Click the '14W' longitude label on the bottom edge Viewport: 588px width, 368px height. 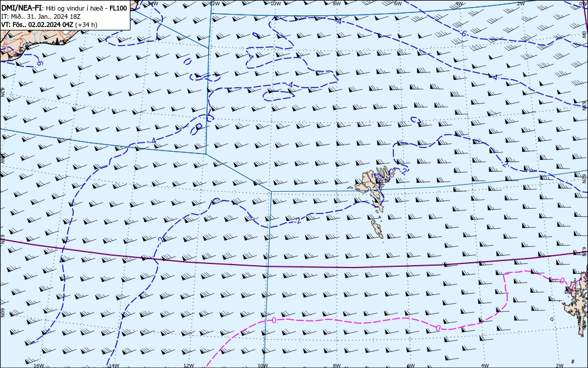[113, 366]
